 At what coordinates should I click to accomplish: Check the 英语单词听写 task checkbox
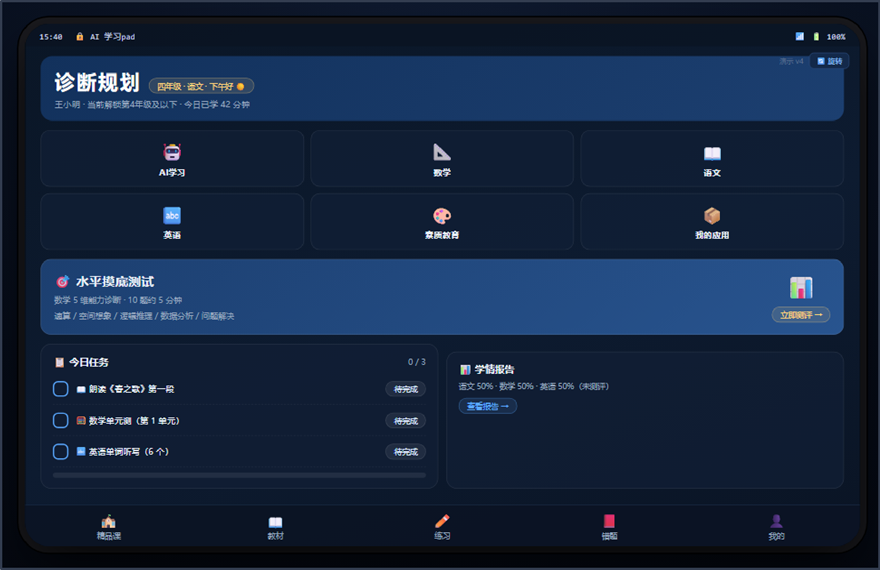click(x=61, y=452)
